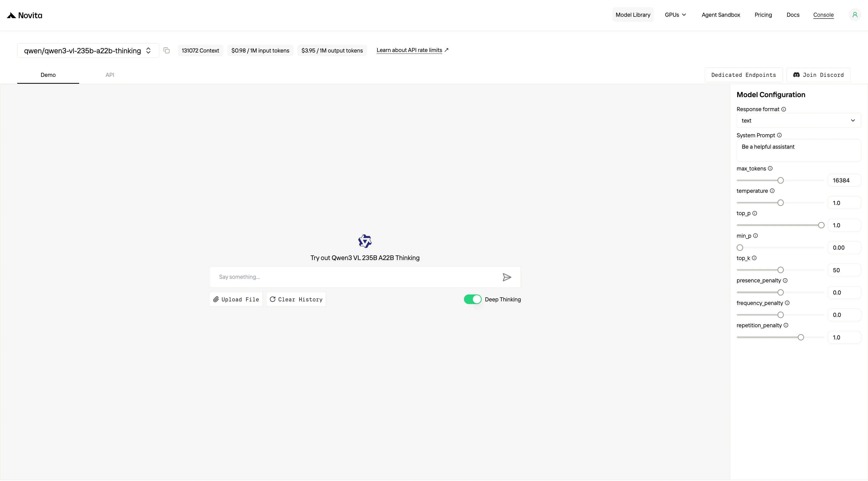This screenshot has height=481, width=868.
Task: Click the min_p slider handle
Action: point(740,248)
